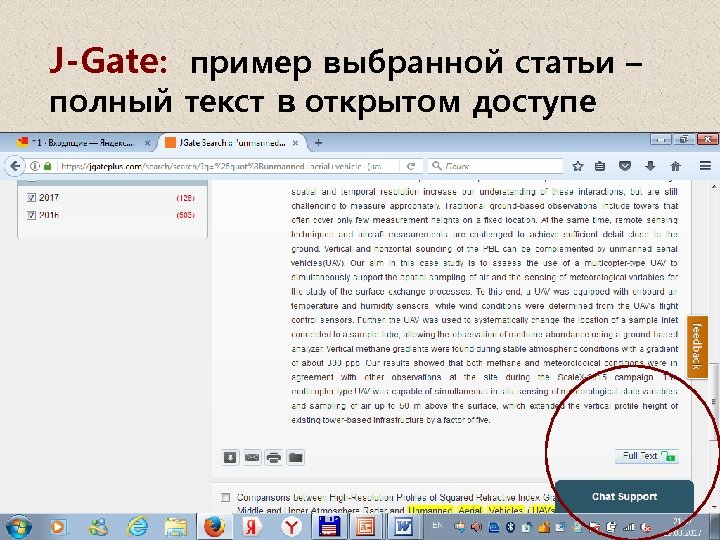Open the orange feedback side tab
The height and width of the screenshot is (540, 720).
pyautogui.click(x=697, y=347)
